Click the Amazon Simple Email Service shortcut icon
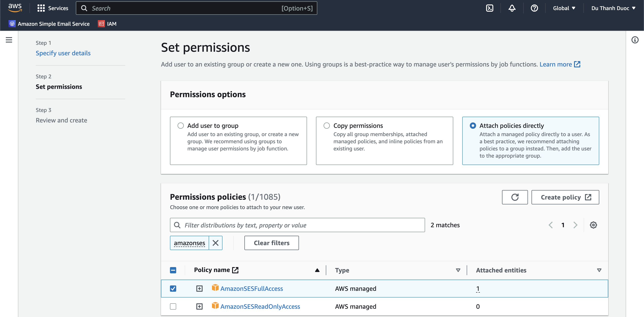 click(12, 24)
